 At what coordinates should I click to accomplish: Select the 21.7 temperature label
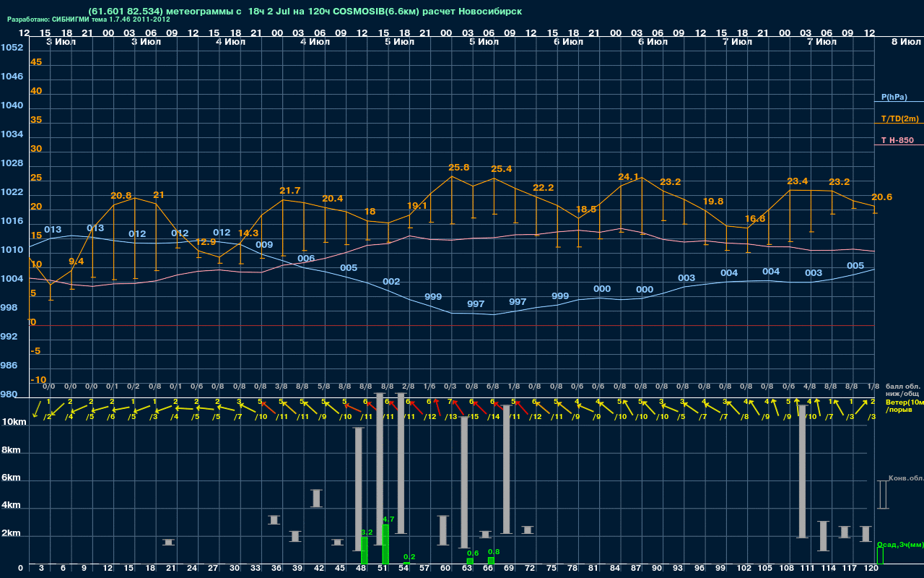pyautogui.click(x=289, y=191)
